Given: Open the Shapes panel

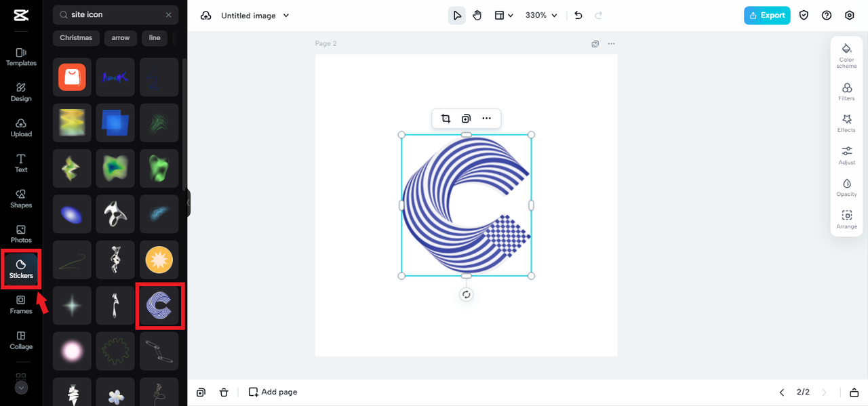Looking at the screenshot, I should point(21,199).
